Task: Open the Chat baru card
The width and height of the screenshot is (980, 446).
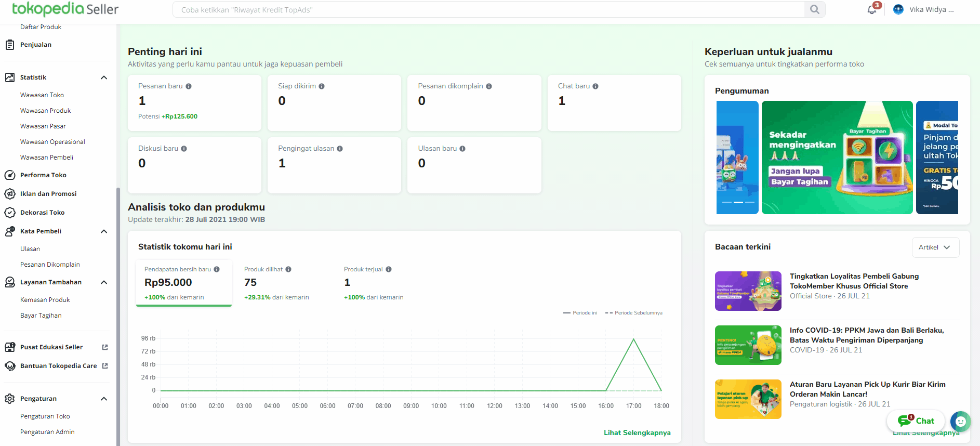Action: coord(614,103)
